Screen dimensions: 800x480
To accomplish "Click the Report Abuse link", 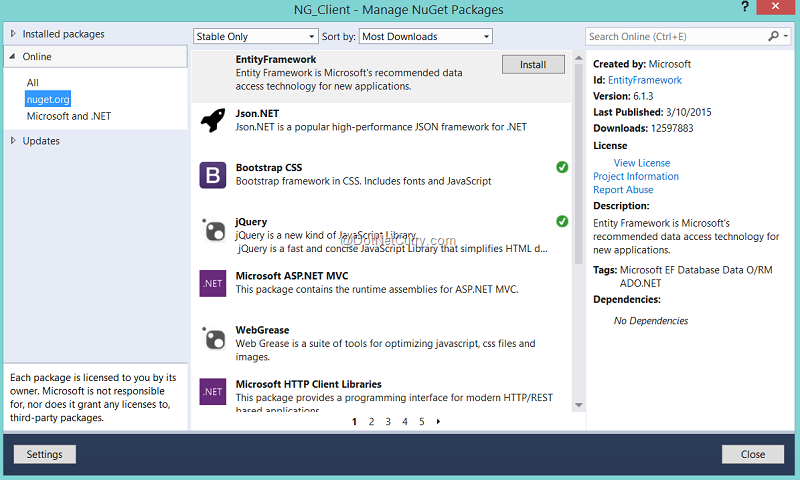I will pyautogui.click(x=623, y=189).
